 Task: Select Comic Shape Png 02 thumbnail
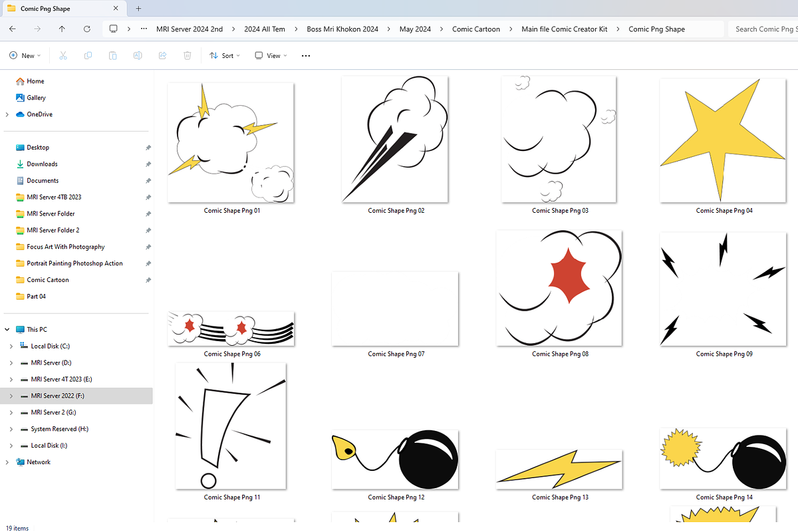(x=395, y=139)
